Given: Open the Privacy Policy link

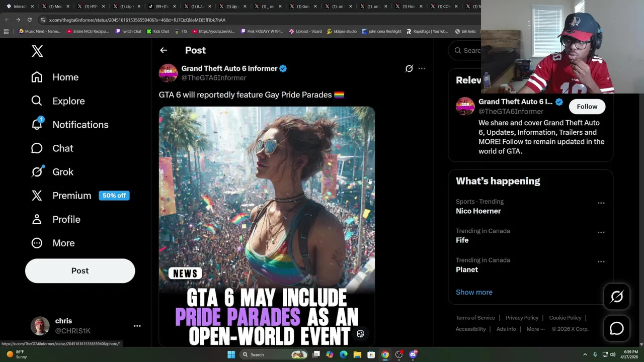Looking at the screenshot, I should click(x=522, y=318).
